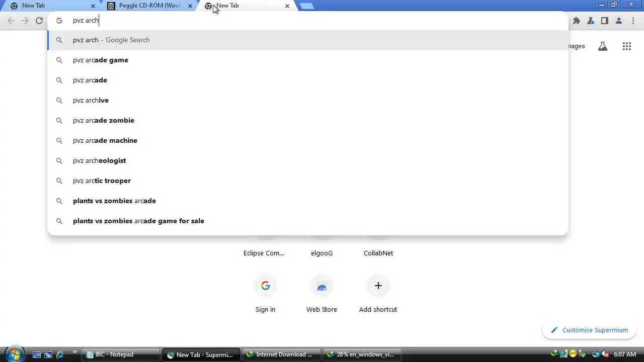Select 'pvz archeologist' suggestion

308,161
